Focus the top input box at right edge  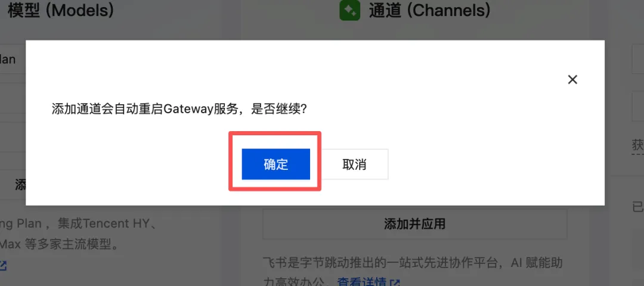pos(638,59)
